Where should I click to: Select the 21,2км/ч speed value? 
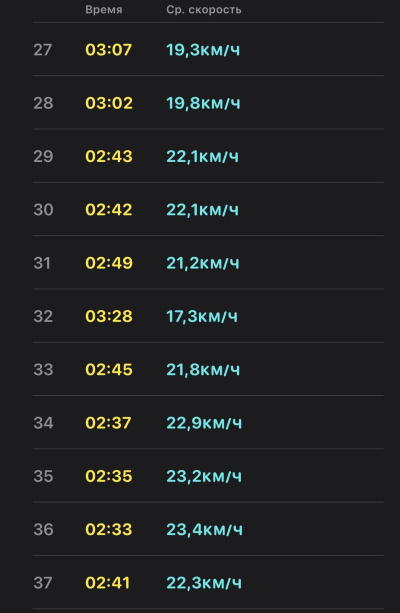203,263
